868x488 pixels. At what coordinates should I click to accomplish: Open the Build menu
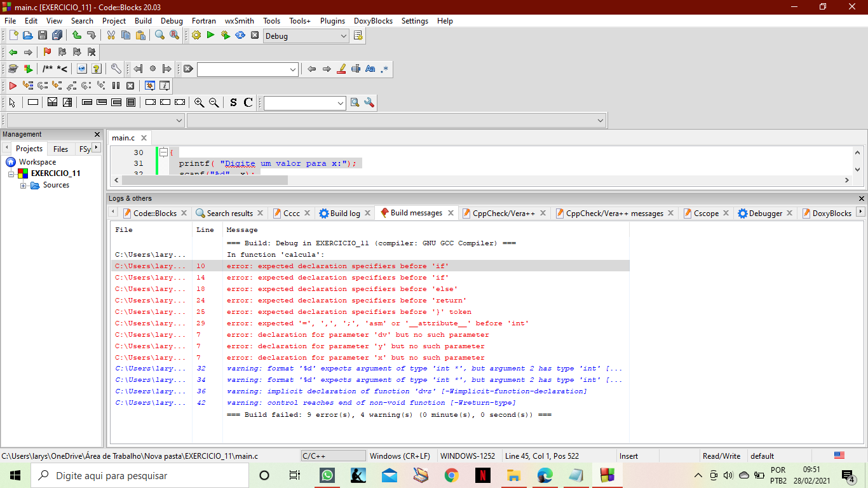point(143,20)
